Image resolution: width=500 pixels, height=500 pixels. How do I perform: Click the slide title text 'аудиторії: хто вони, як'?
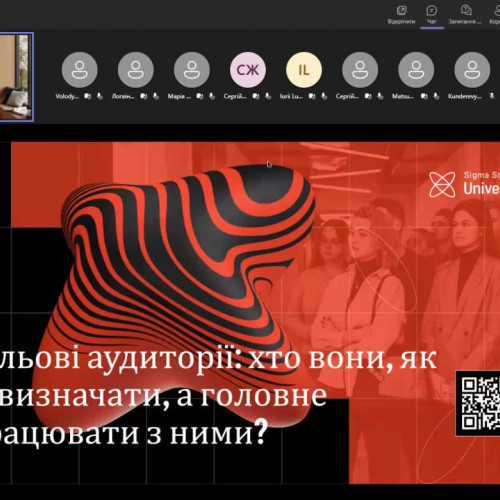pos(262,359)
